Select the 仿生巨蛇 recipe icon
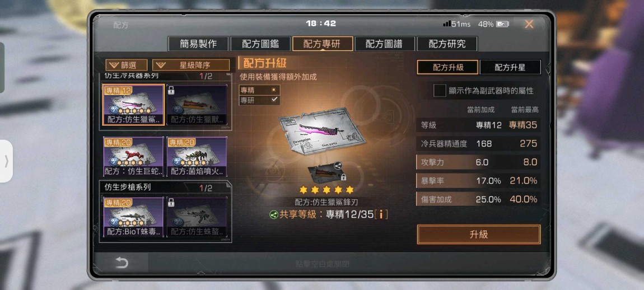 (x=133, y=157)
